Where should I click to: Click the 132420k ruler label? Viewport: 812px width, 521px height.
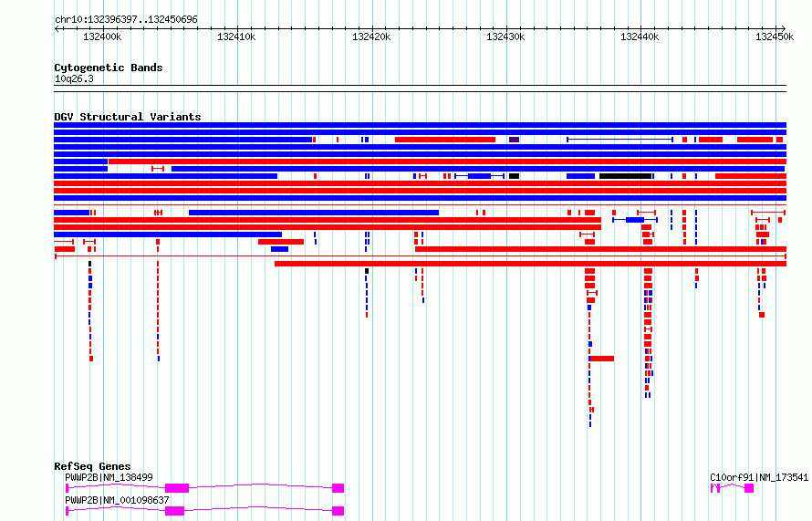[x=371, y=36]
